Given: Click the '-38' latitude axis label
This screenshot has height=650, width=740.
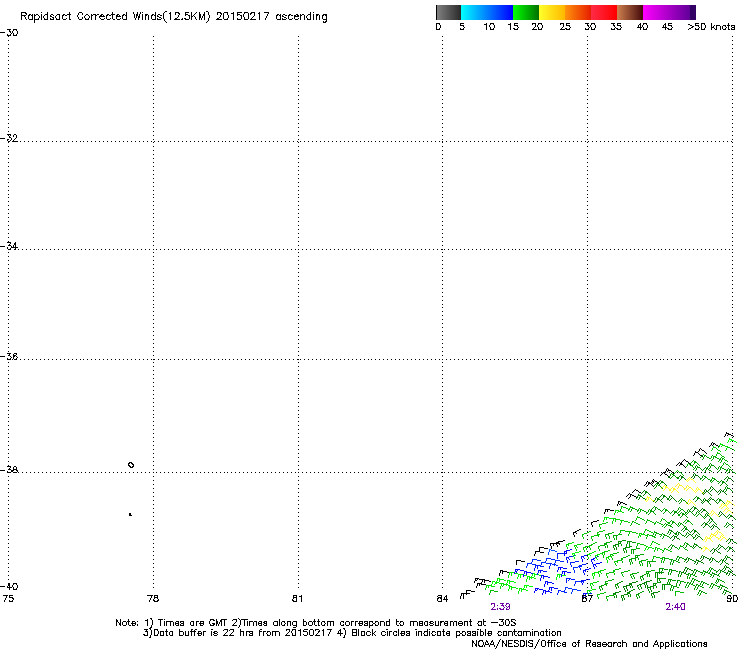Looking at the screenshot, I should [x=9, y=470].
